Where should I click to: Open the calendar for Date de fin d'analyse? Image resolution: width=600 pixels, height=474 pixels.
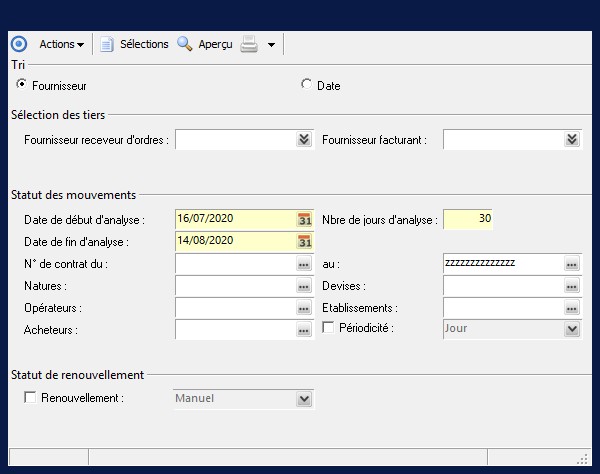tap(305, 241)
